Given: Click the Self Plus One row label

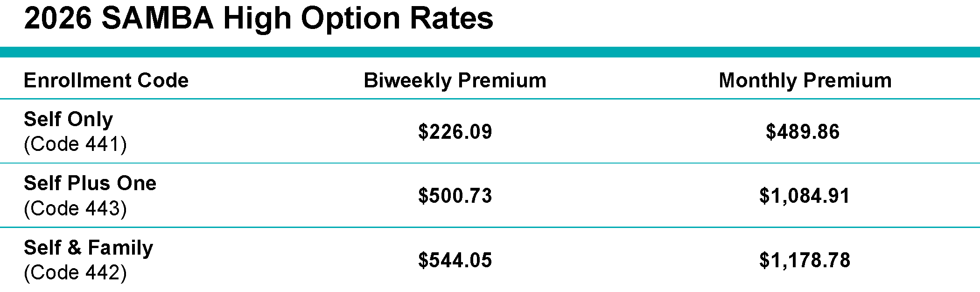Looking at the screenshot, I should [x=90, y=183].
